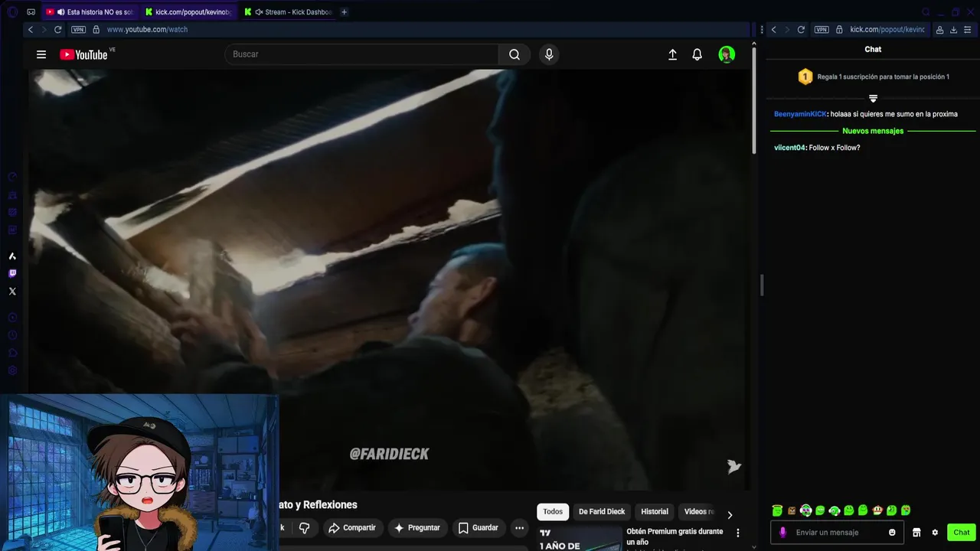
Task: Open the Kick chat shop icon
Action: pyautogui.click(x=916, y=533)
